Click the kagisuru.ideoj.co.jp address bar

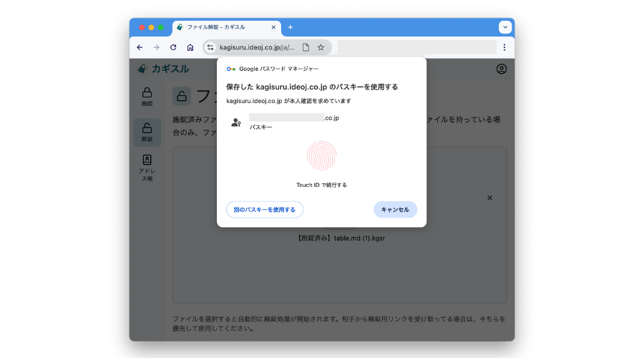coord(256,47)
